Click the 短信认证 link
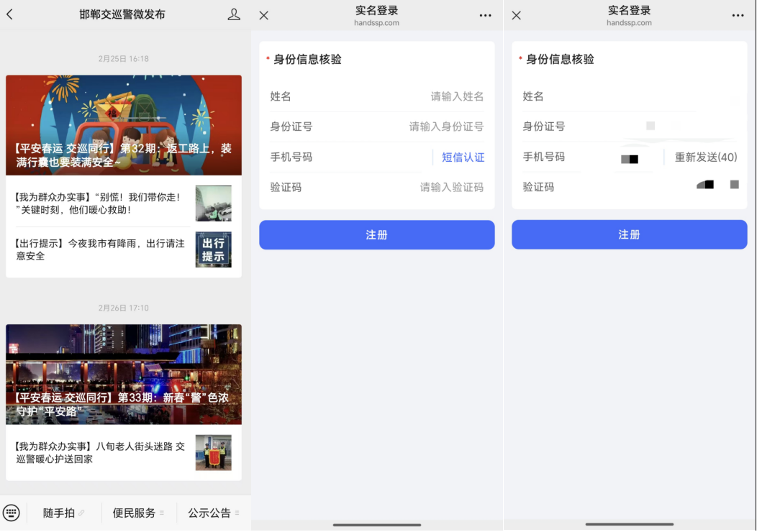 (x=463, y=157)
